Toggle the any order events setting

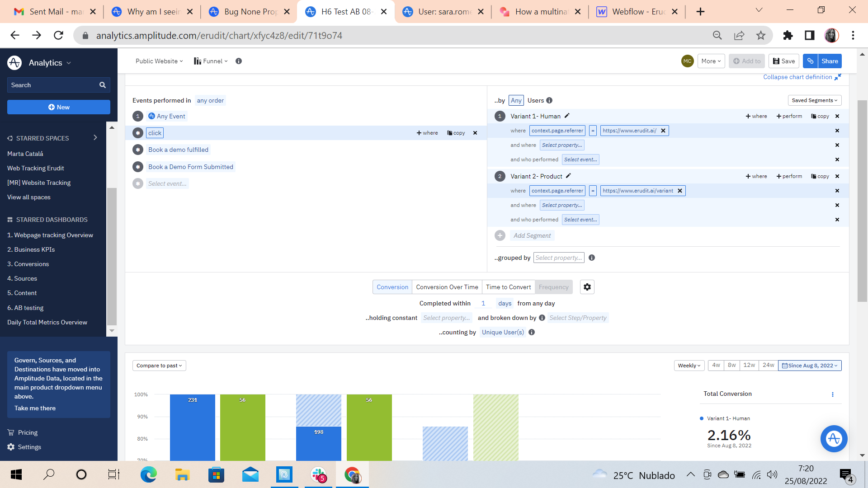pyautogui.click(x=210, y=100)
